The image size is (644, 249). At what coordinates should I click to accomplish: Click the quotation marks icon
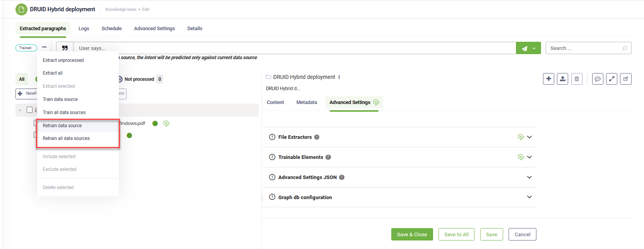coord(65,48)
